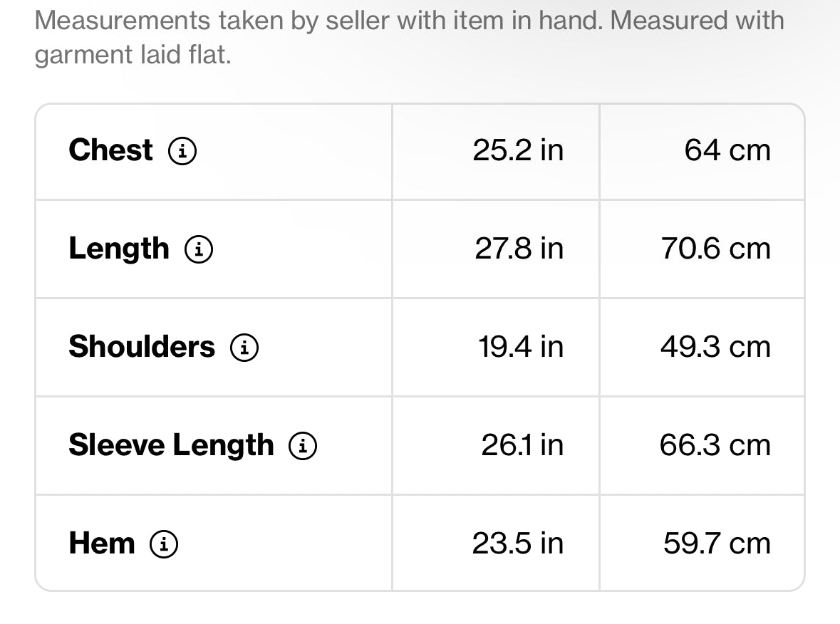Click the Sleeve Length info icon

click(303, 446)
